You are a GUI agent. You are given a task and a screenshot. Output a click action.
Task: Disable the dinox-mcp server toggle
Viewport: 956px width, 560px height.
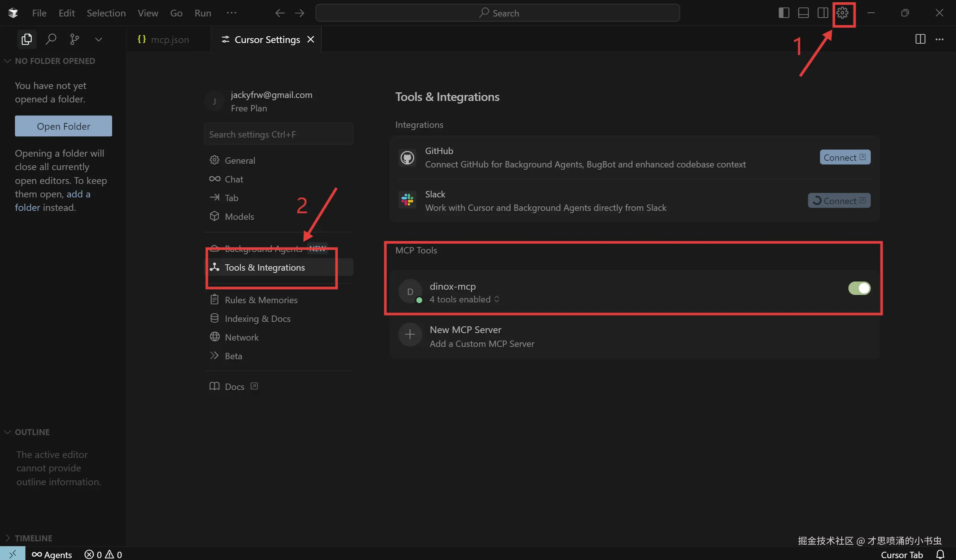click(x=859, y=288)
